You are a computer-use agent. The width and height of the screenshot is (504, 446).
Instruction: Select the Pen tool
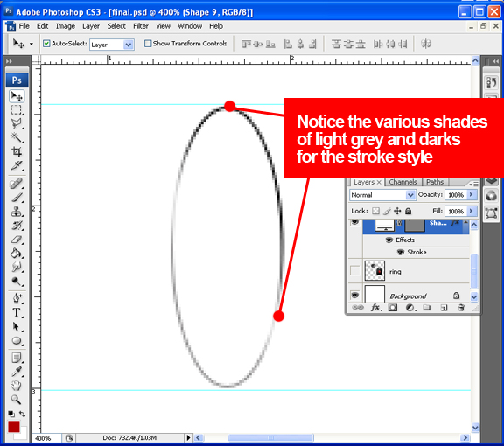17,298
